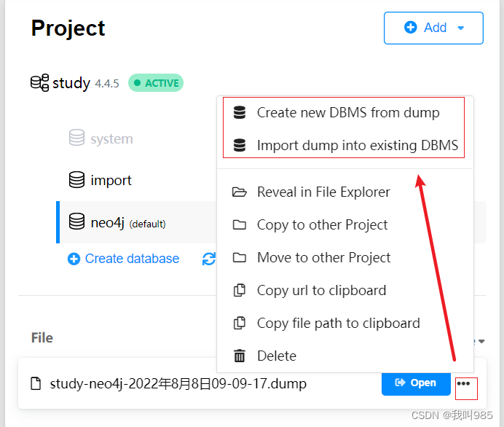Expand the File sort dropdown arrow
This screenshot has height=427, width=504.
pos(481,340)
